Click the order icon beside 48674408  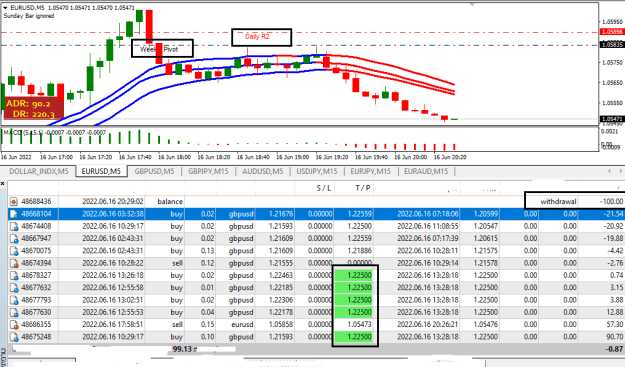pyautogui.click(x=14, y=226)
